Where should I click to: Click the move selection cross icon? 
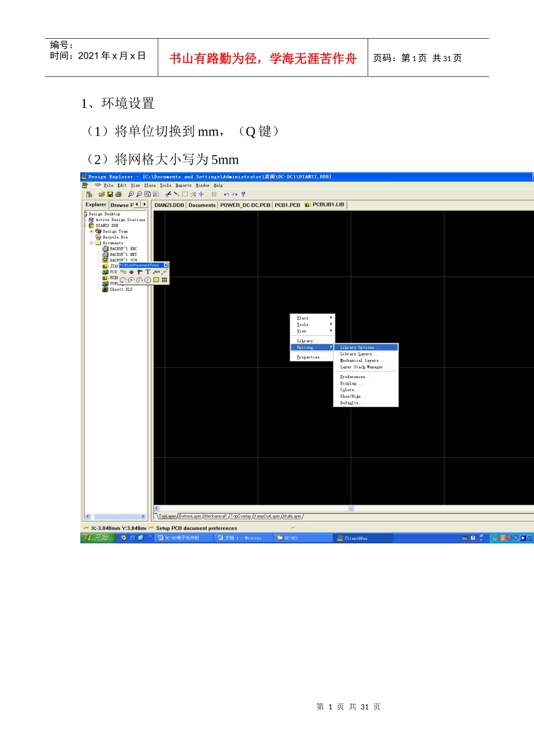(201, 194)
